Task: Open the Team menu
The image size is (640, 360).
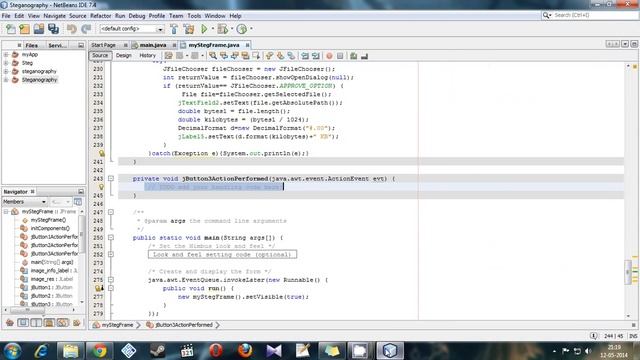Action: point(176,16)
